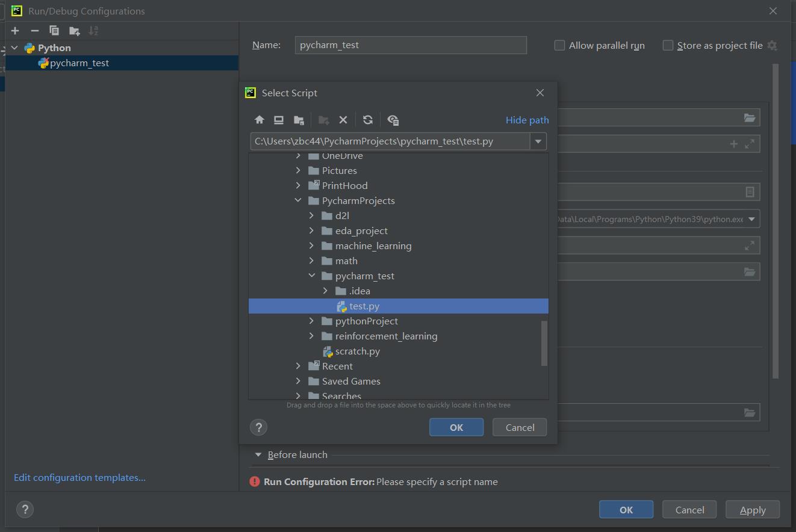796x532 pixels.
Task: Click the Hide path link
Action: 527,120
